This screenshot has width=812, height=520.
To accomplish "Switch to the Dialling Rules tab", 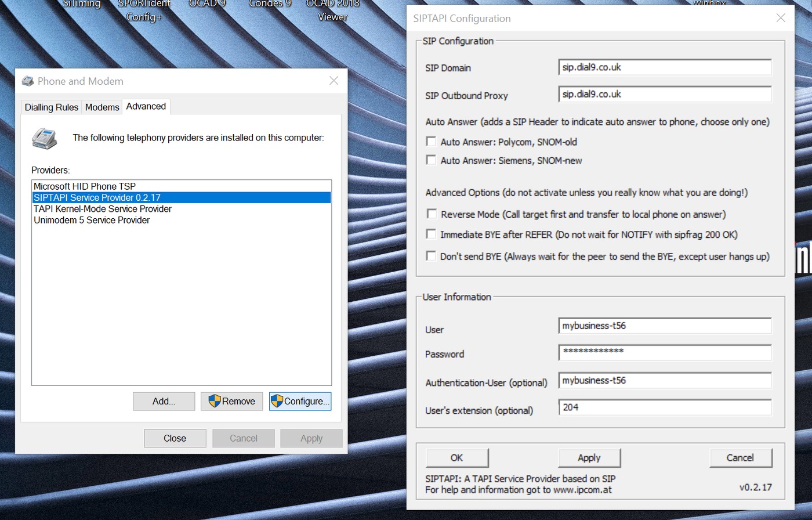I will tap(51, 107).
